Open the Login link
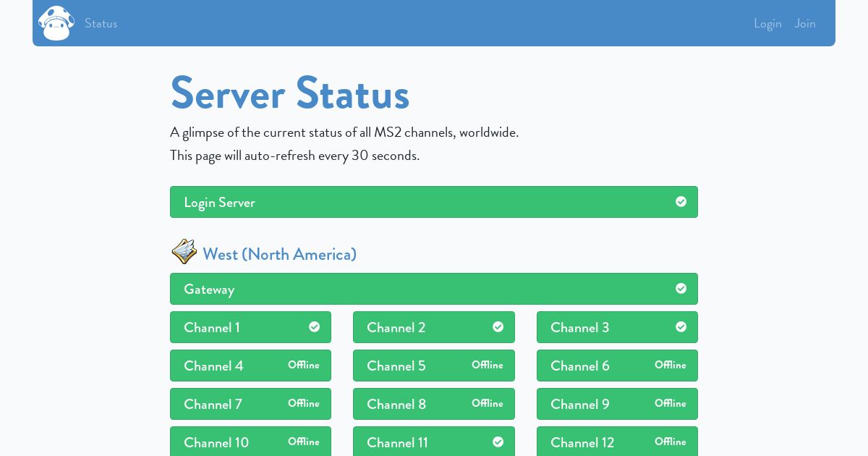This screenshot has width=868, height=456. (x=767, y=23)
